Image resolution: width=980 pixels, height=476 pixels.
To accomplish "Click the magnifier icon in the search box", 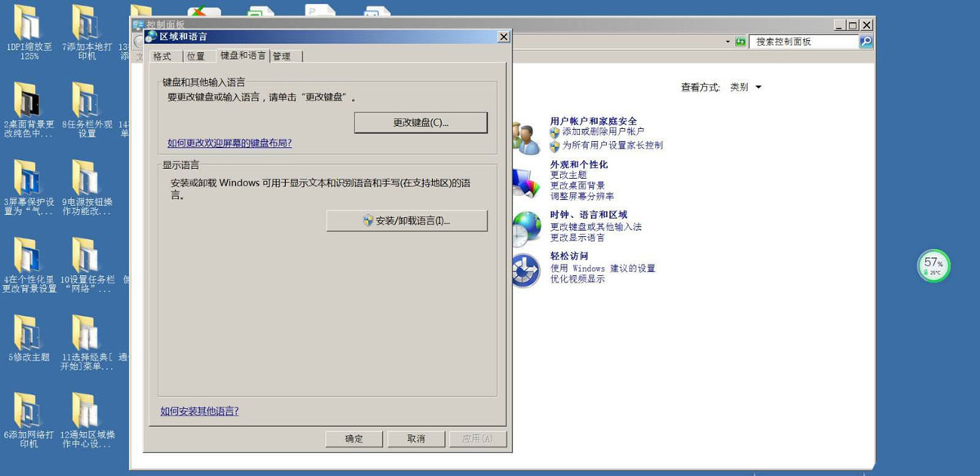I will click(866, 41).
